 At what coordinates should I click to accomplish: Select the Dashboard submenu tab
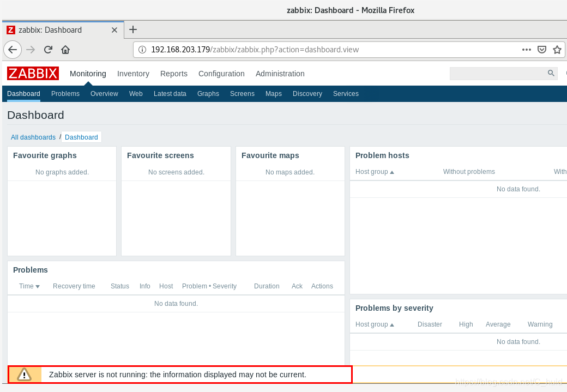pos(23,94)
